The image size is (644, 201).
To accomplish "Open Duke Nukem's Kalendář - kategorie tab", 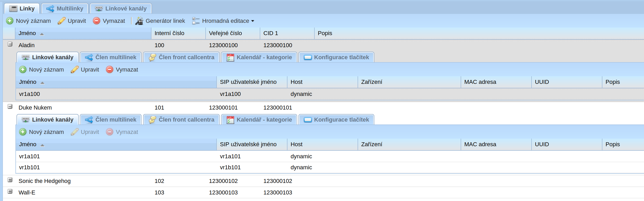I will coord(259,119).
